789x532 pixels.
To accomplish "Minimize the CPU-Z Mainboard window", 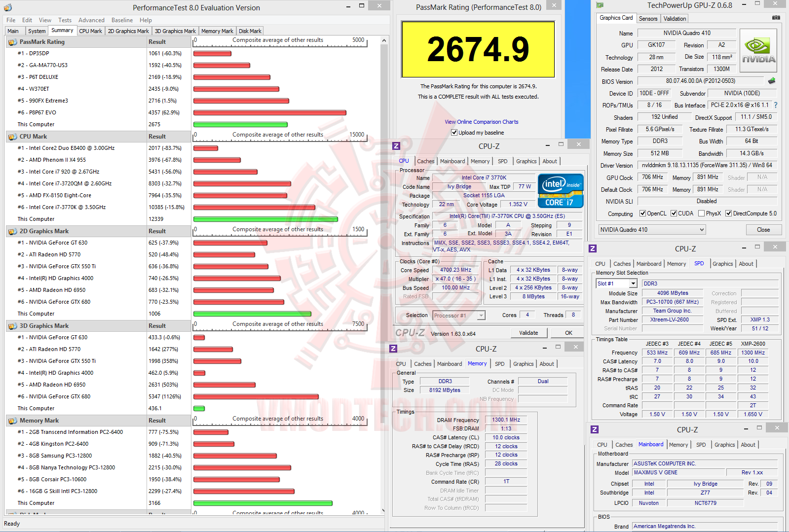I will pyautogui.click(x=747, y=428).
